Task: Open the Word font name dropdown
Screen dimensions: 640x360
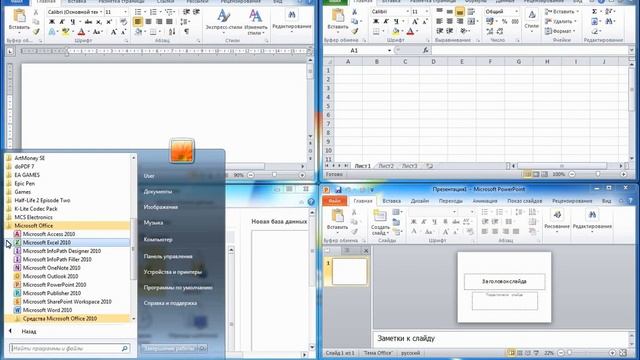Action: (x=101, y=12)
